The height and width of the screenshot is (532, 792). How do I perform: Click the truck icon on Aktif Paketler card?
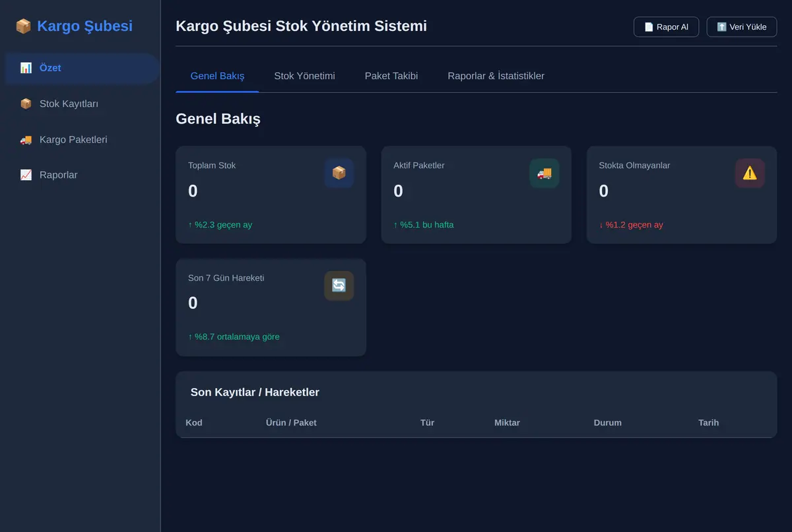click(544, 173)
